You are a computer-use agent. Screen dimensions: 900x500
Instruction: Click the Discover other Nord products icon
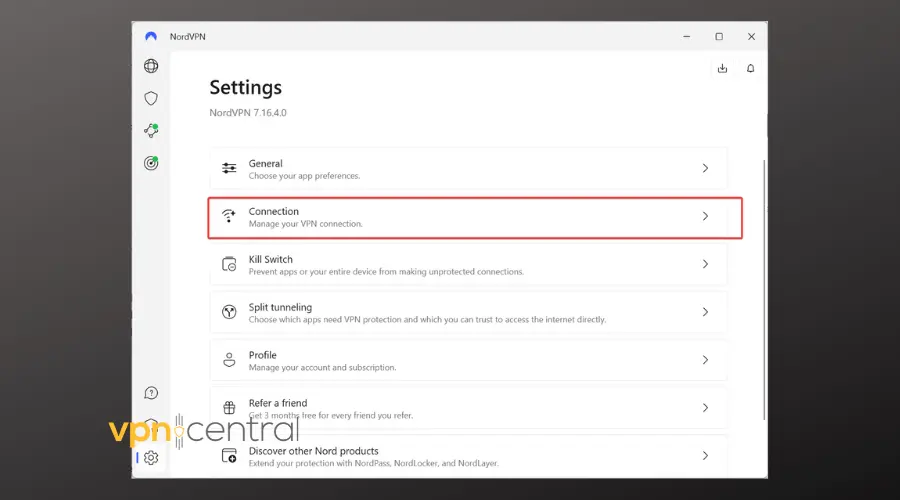229,456
